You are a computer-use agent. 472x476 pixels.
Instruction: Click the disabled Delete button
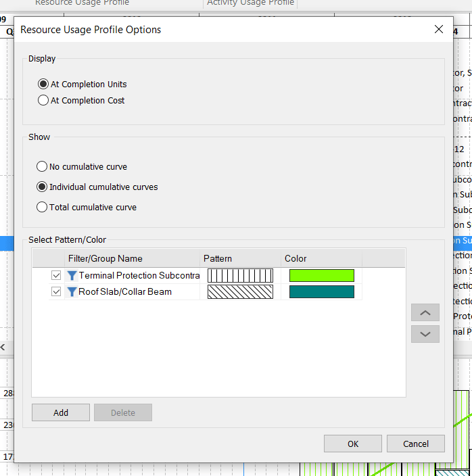click(x=123, y=412)
